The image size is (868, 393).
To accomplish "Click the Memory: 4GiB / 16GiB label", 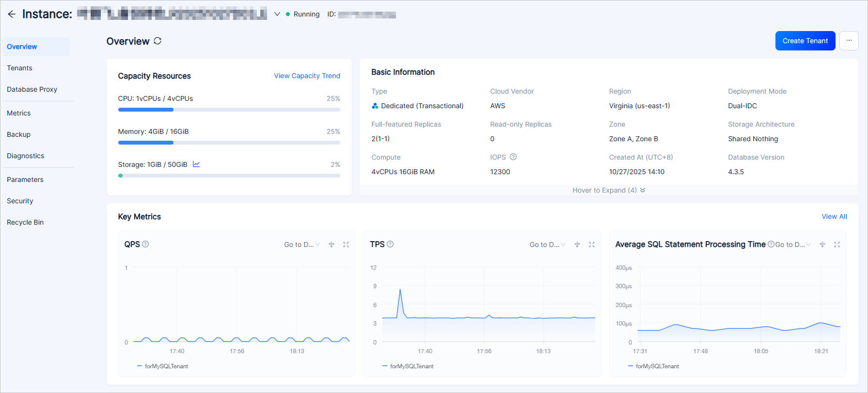I will point(153,131).
